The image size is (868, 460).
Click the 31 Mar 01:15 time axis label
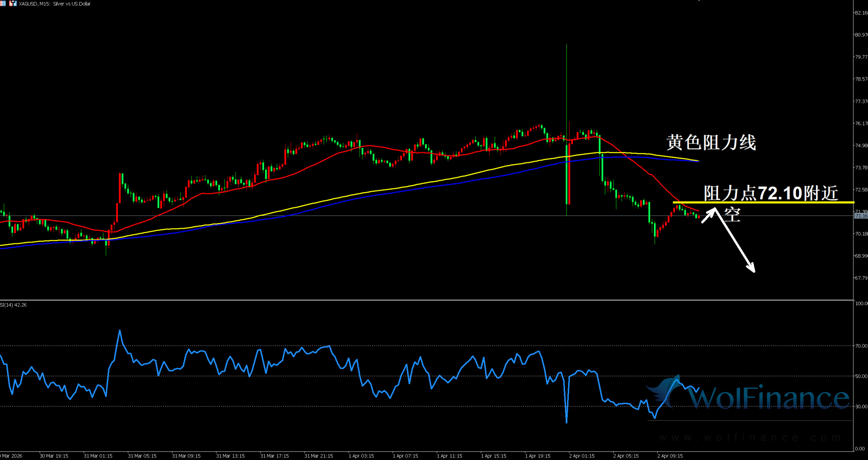pos(98,456)
